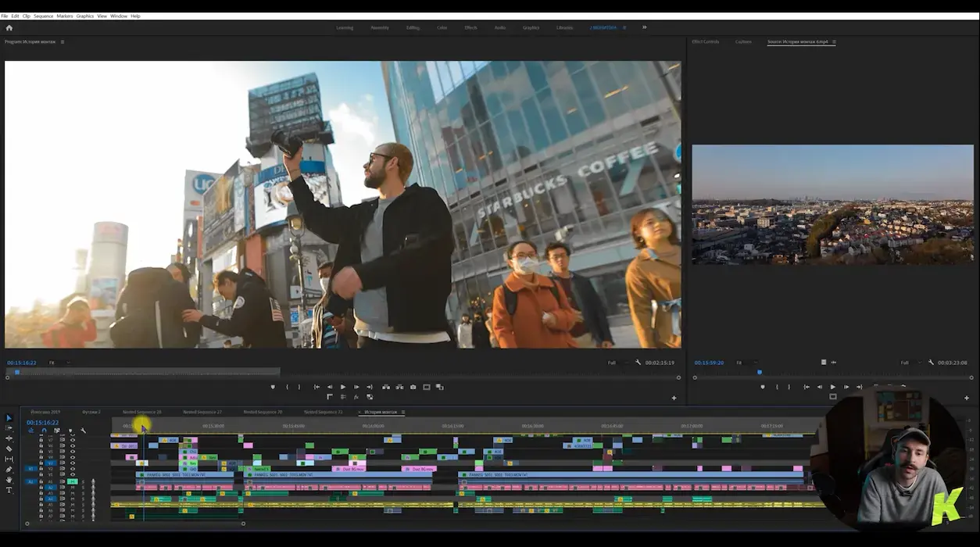Open Program monitor playback resolution Full dropdown
The height and width of the screenshot is (547, 980).
pyautogui.click(x=617, y=363)
